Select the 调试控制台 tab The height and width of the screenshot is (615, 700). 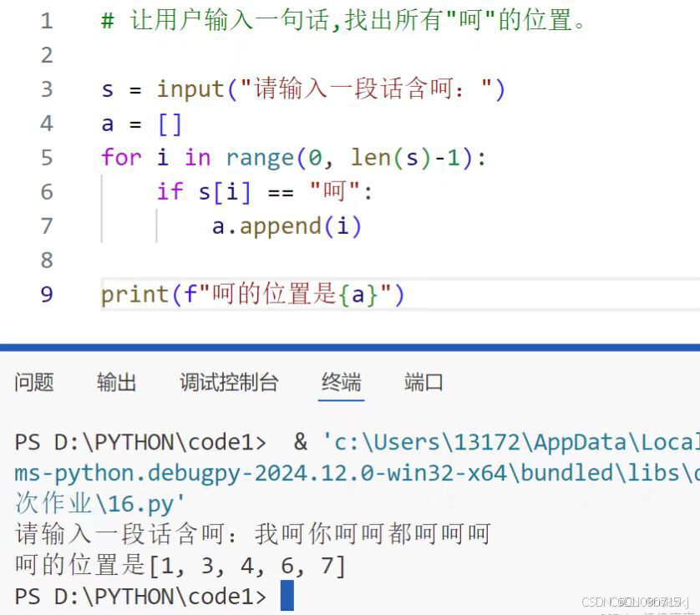[x=229, y=383]
